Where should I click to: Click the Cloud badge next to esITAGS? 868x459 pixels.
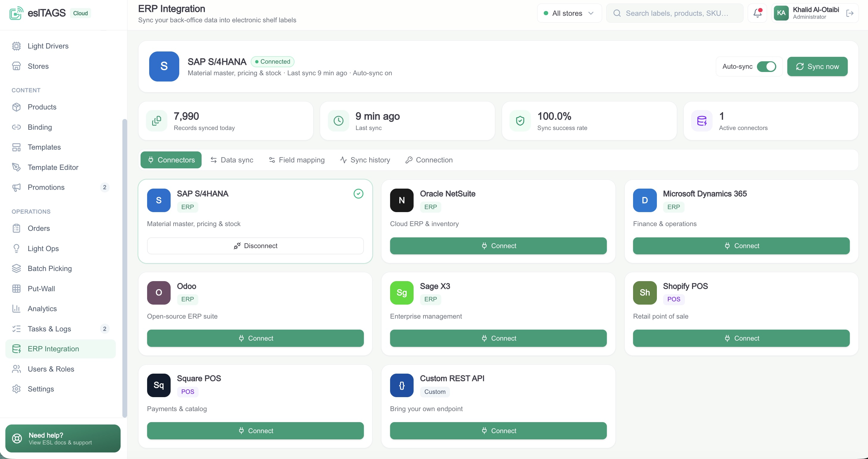coord(80,13)
